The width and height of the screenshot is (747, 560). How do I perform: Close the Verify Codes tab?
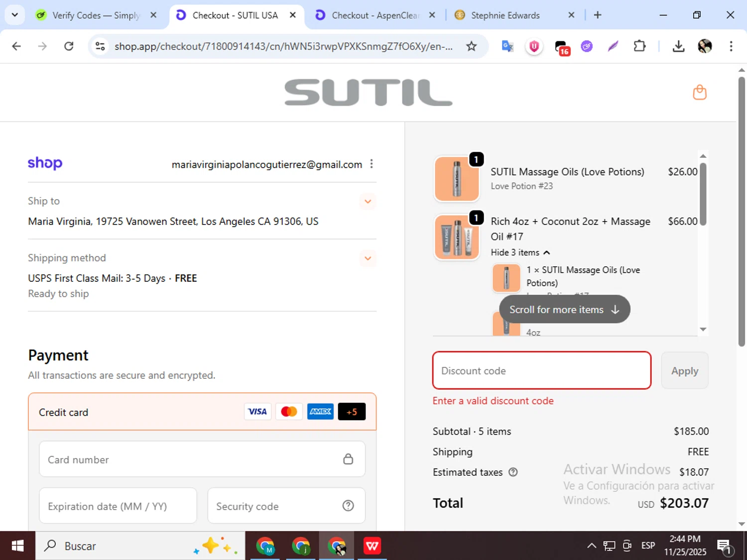pyautogui.click(x=153, y=15)
